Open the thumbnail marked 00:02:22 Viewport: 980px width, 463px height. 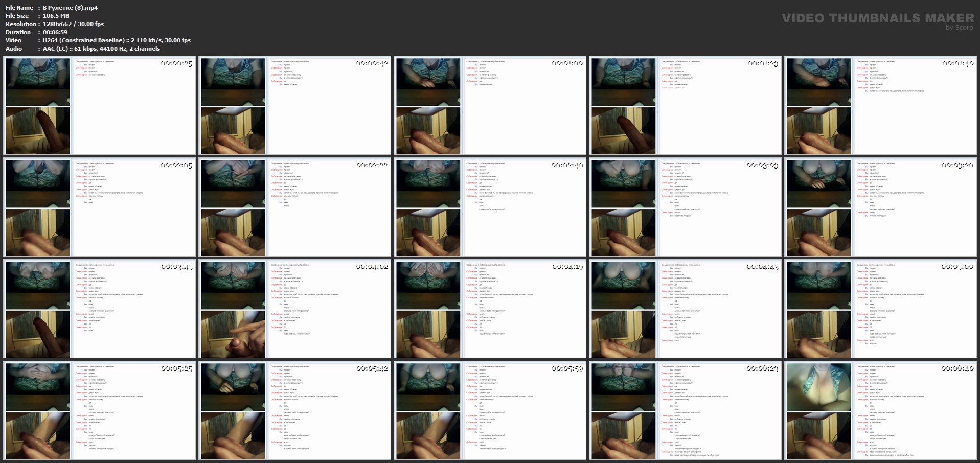295,207
